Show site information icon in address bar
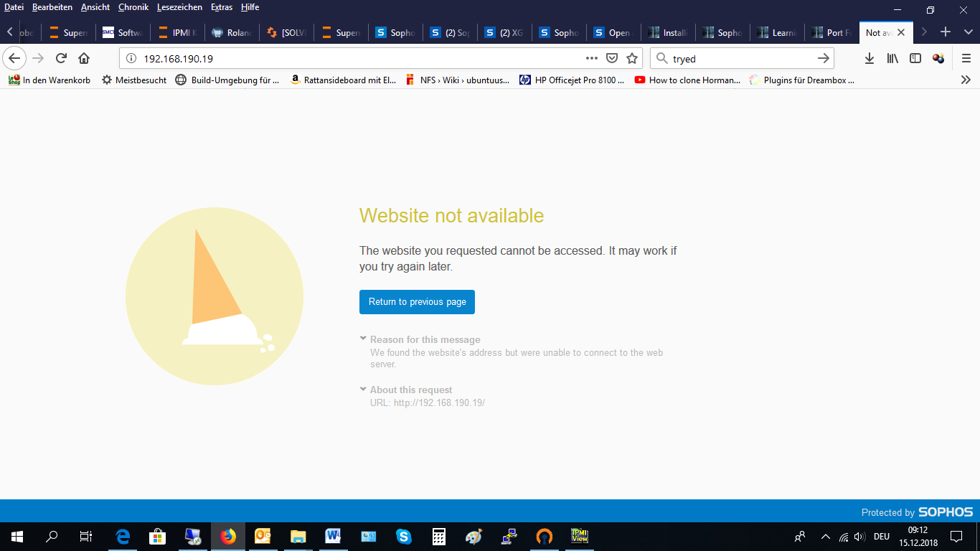 pyautogui.click(x=131, y=59)
